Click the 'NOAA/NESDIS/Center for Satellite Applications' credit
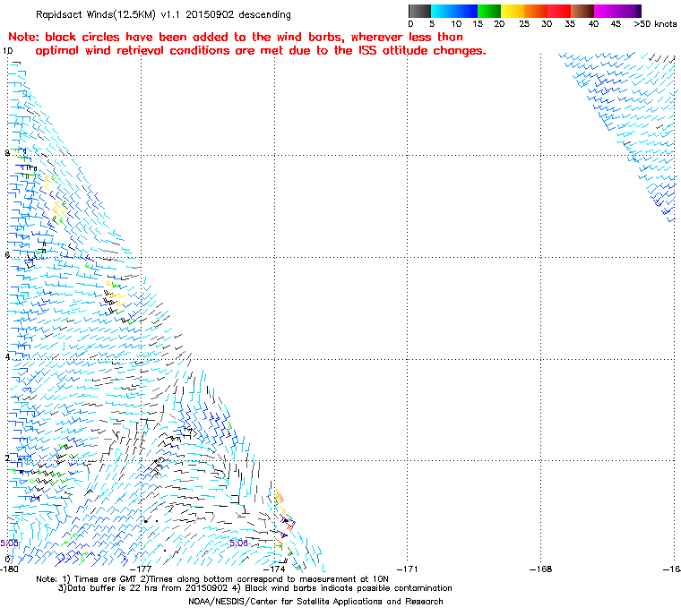This screenshot has width=681, height=616. pos(315,602)
